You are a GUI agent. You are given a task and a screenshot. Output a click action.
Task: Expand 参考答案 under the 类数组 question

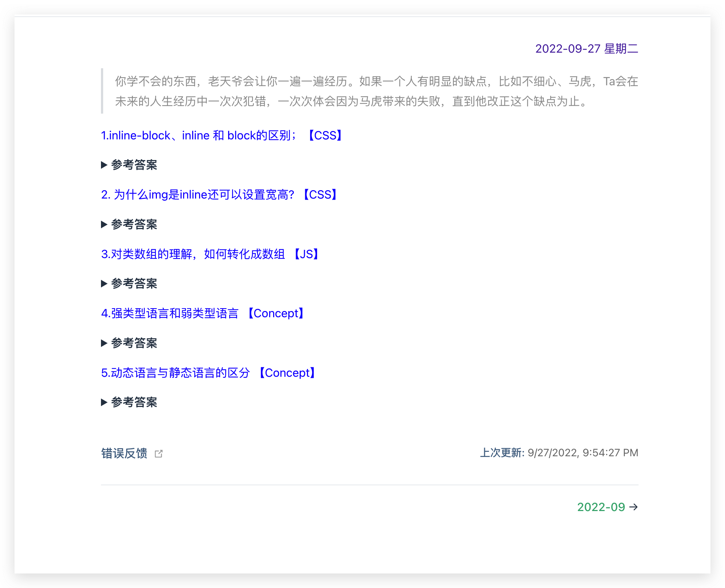134,283
